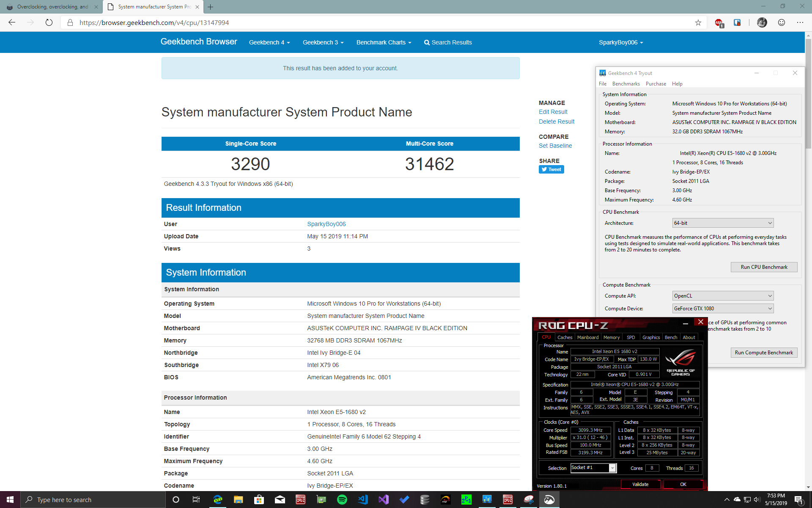Go back in the browser
The image size is (812, 508).
(12, 22)
